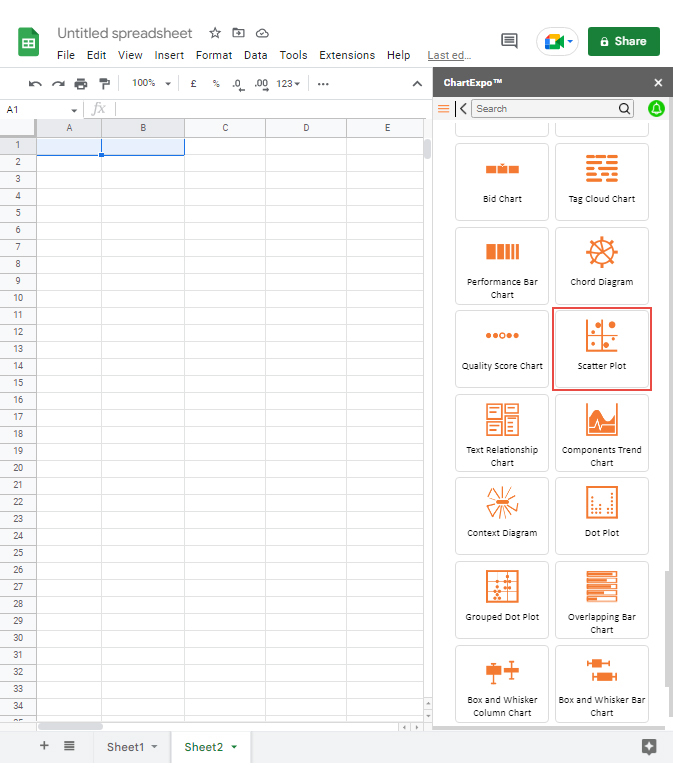
Task: Open the Extensions menu
Action: coord(347,55)
